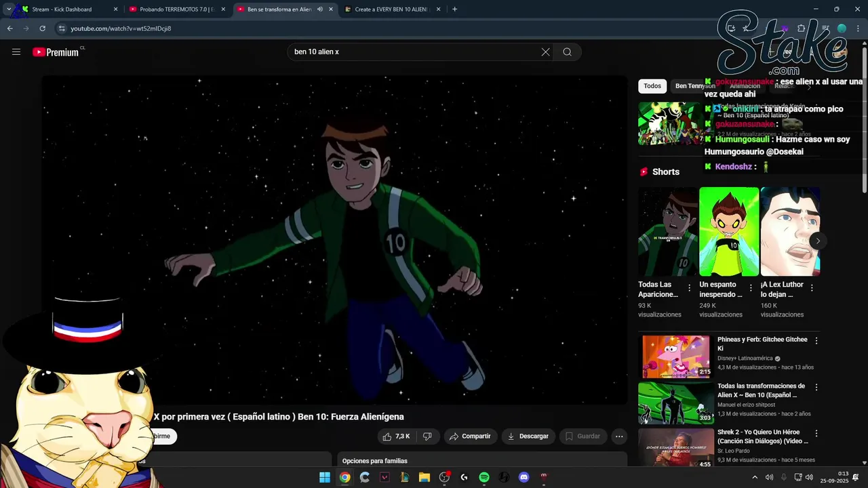The image size is (868, 488).
Task: Close the Probando TERREMOTOS tab
Action: [223, 9]
